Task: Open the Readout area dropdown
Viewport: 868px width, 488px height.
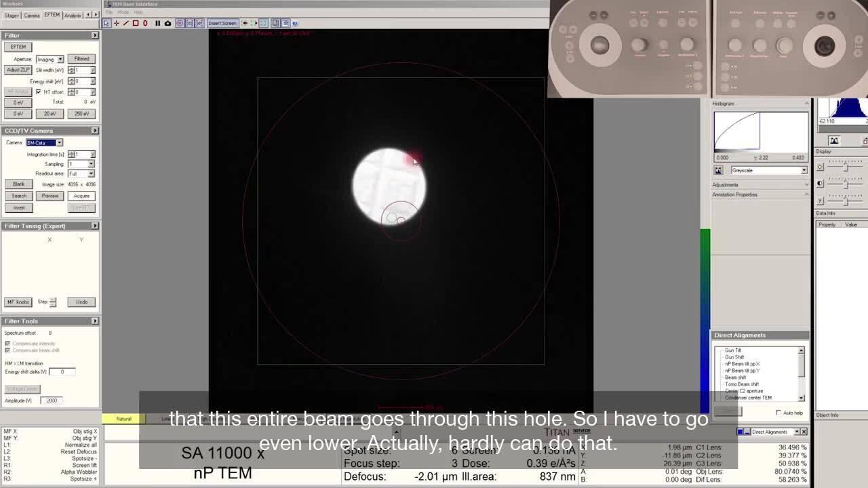Action: tap(90, 174)
